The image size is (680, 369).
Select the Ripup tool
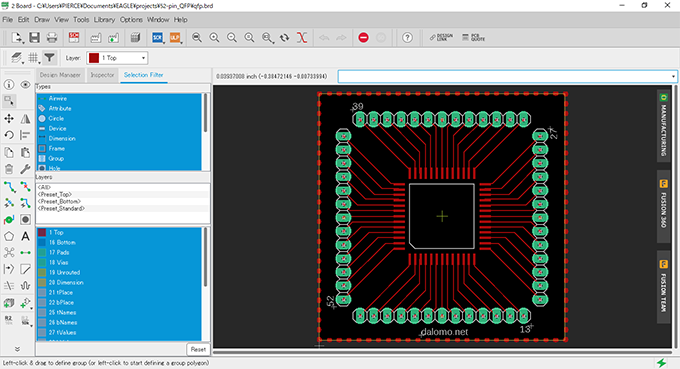pyautogui.click(x=26, y=187)
